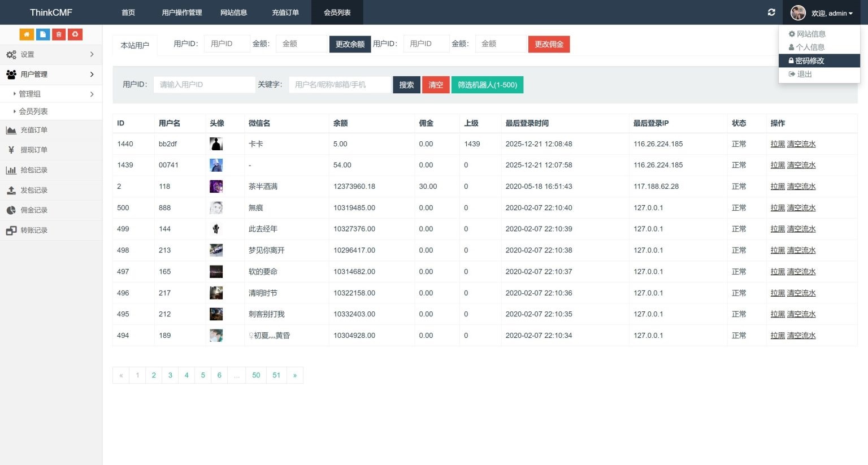Select the 会员列表 top tab
This screenshot has width=868, height=465.
click(337, 12)
